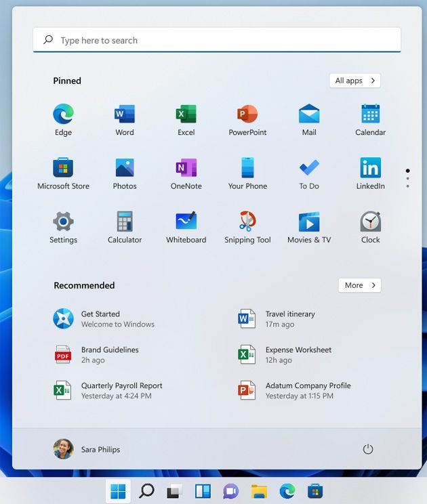Viewport: 427px width, 504px height.
Task: Expand the All apps list
Action: pyautogui.click(x=354, y=81)
